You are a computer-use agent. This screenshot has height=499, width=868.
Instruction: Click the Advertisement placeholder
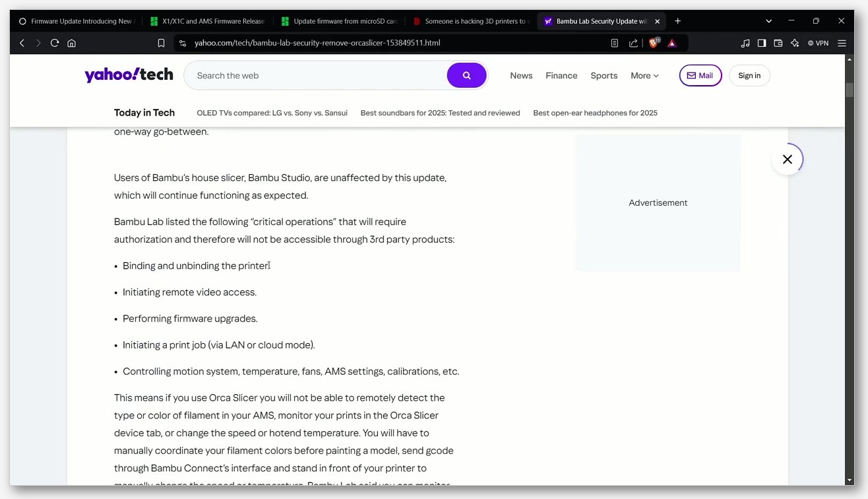point(658,203)
